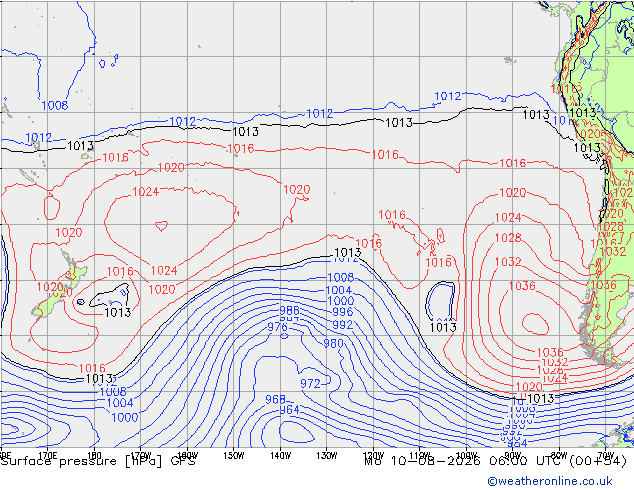Click the 170E longitude label
The height and width of the screenshot is (490, 634).
click(x=47, y=456)
